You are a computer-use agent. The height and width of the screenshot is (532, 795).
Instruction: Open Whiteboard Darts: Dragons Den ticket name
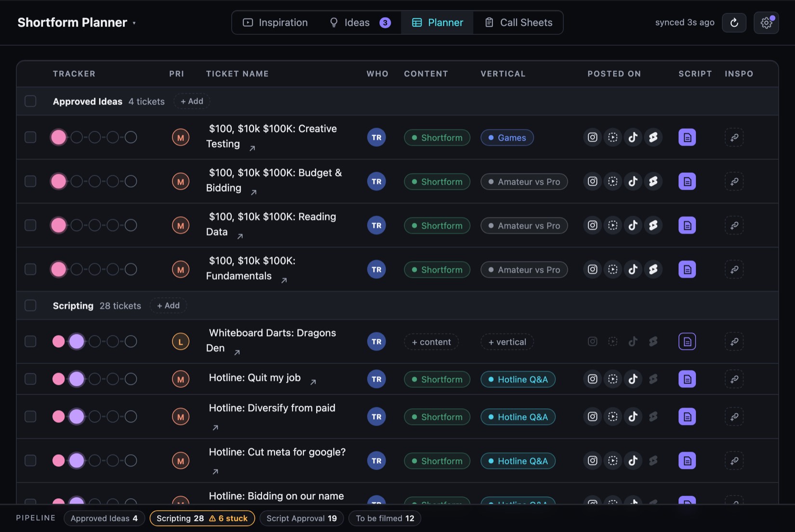271,340
